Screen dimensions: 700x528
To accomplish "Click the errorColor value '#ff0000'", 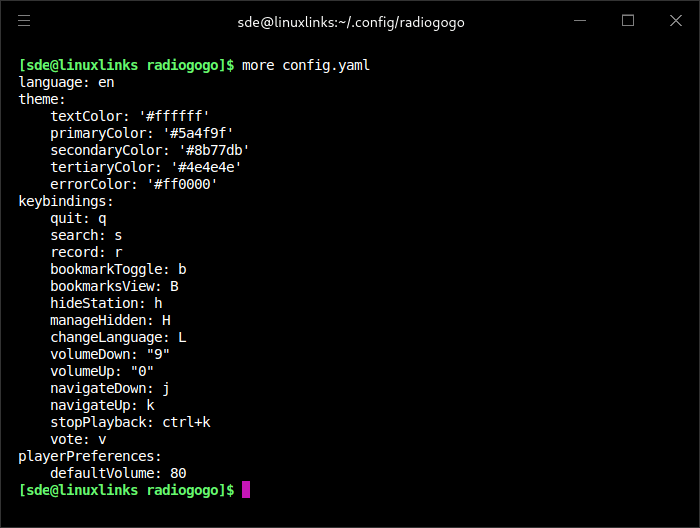I will tap(181, 184).
